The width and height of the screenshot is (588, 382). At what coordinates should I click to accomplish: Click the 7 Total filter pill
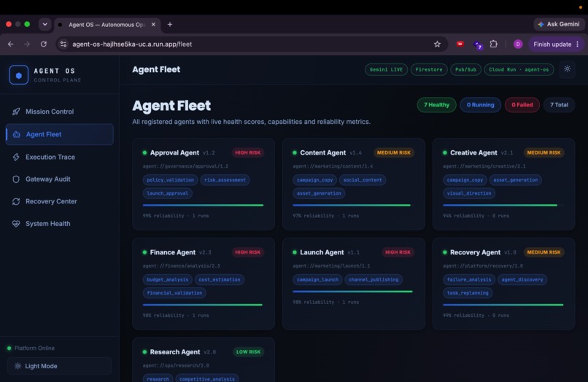tap(559, 105)
